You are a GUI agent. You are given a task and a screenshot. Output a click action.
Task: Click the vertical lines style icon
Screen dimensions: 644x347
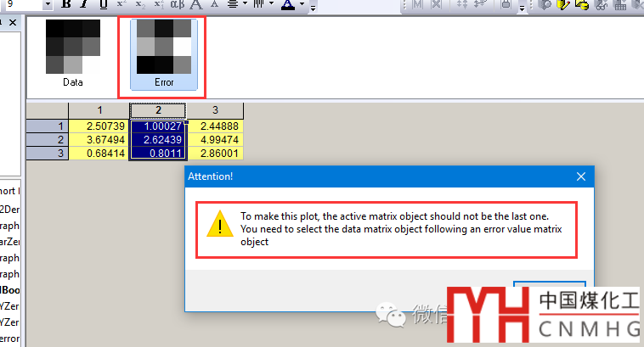pos(258,4)
